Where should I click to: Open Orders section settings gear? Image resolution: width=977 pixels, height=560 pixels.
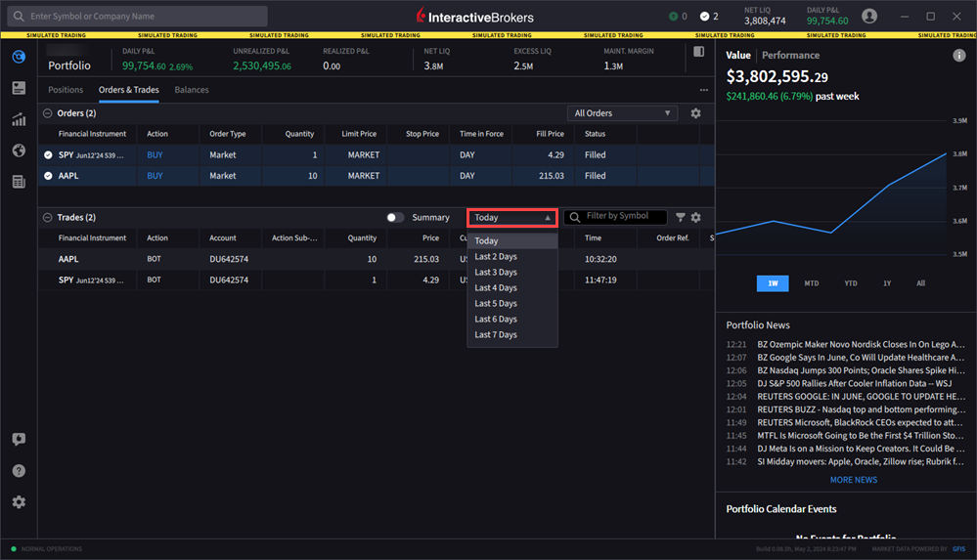pyautogui.click(x=695, y=113)
